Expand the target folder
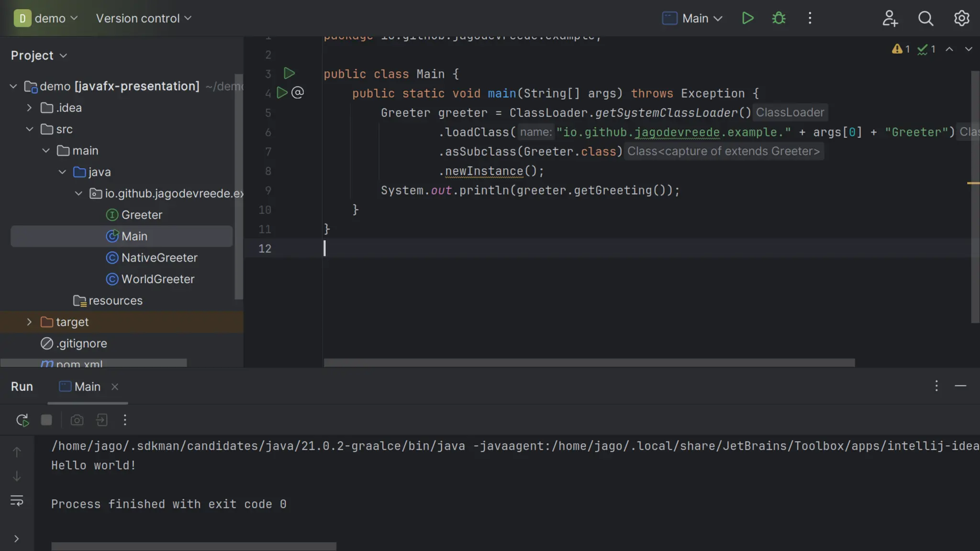Screen dimensions: 980x551 click(29, 322)
